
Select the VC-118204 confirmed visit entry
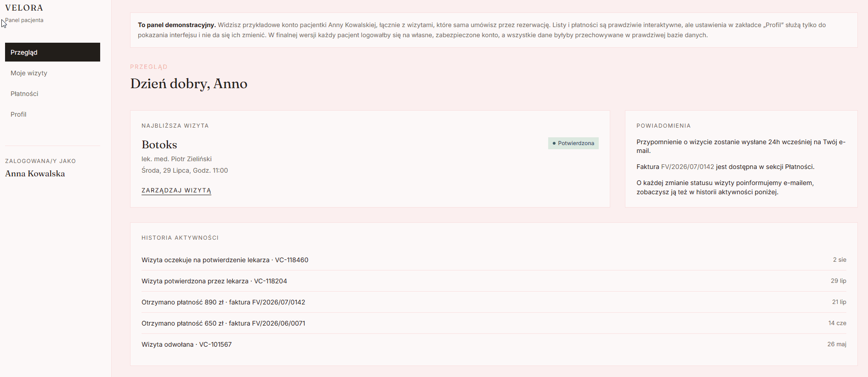tap(494, 281)
